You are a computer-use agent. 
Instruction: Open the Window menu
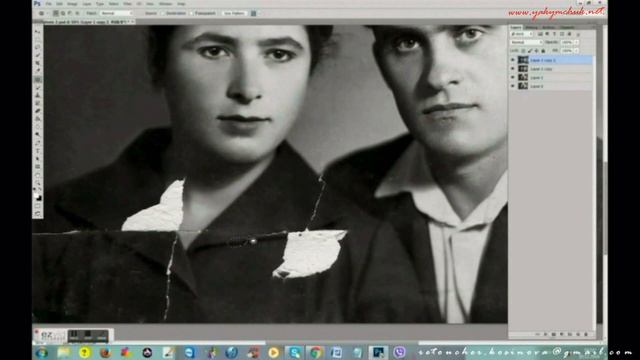[x=165, y=4]
